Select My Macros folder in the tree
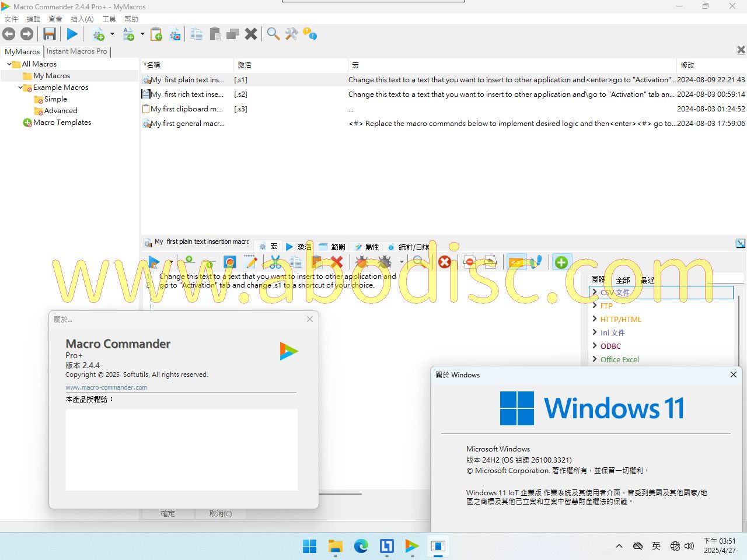Image resolution: width=747 pixels, height=560 pixels. 51,76
